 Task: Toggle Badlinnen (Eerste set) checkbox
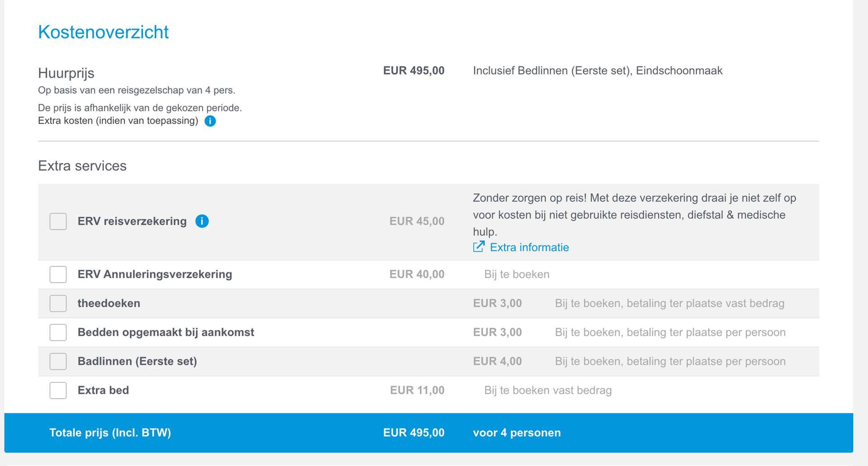[x=58, y=361]
